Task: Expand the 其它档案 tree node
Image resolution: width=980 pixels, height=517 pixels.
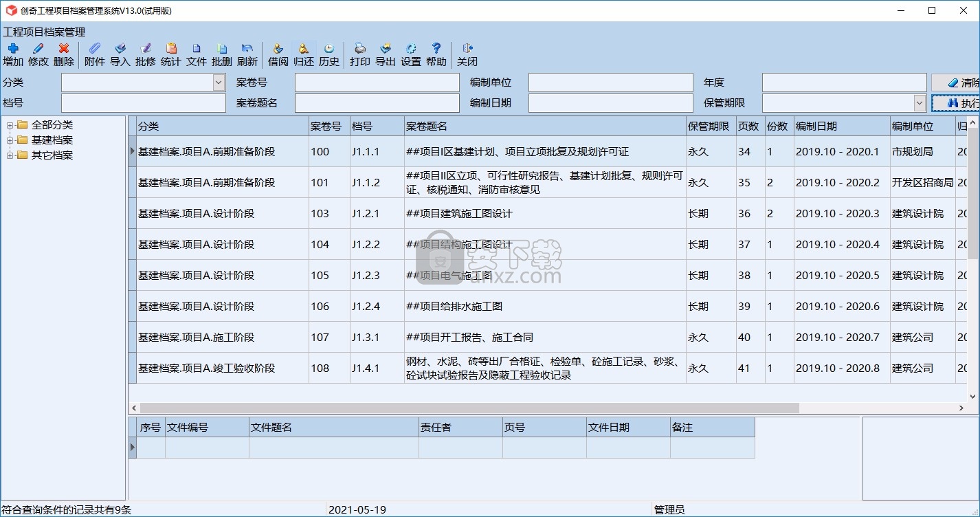Action: (10, 155)
